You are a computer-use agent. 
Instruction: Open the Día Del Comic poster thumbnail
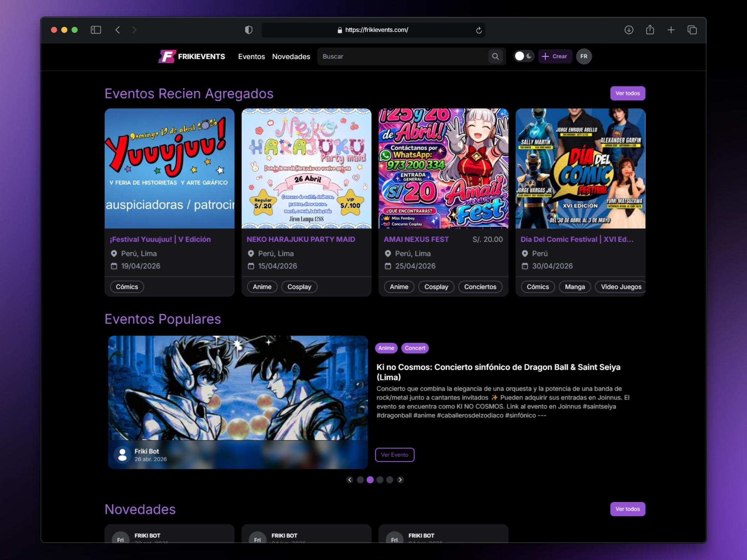(x=580, y=168)
